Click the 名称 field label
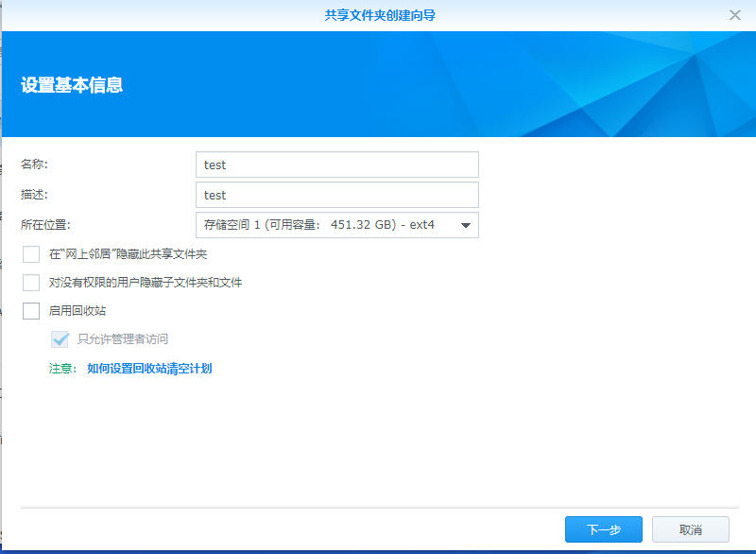The image size is (756, 554). (32, 164)
